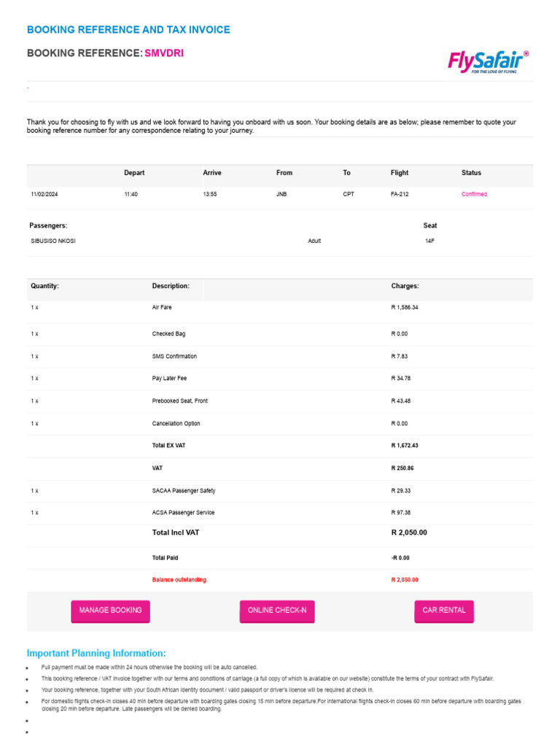The image size is (560, 747).
Task: Click the FlySafair logo
Action: [x=488, y=63]
